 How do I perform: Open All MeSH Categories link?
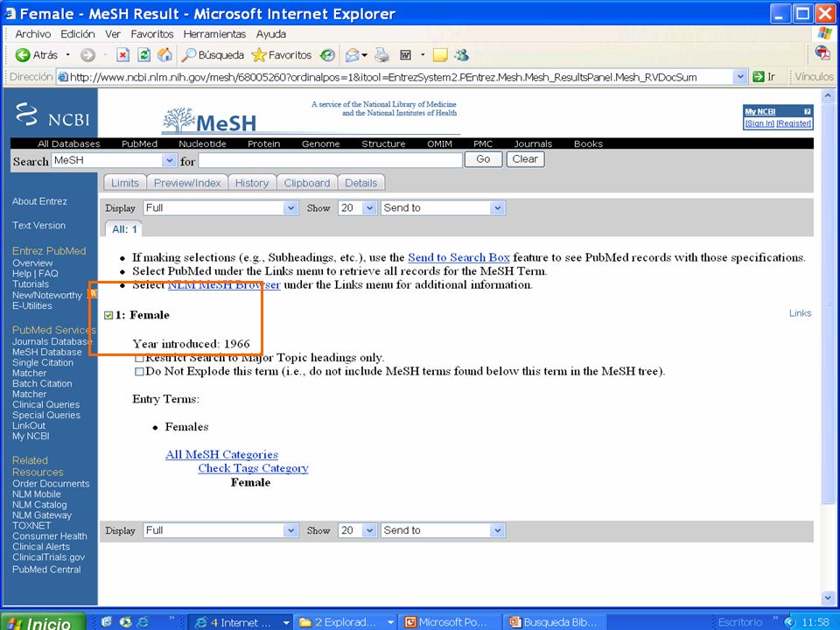point(221,454)
